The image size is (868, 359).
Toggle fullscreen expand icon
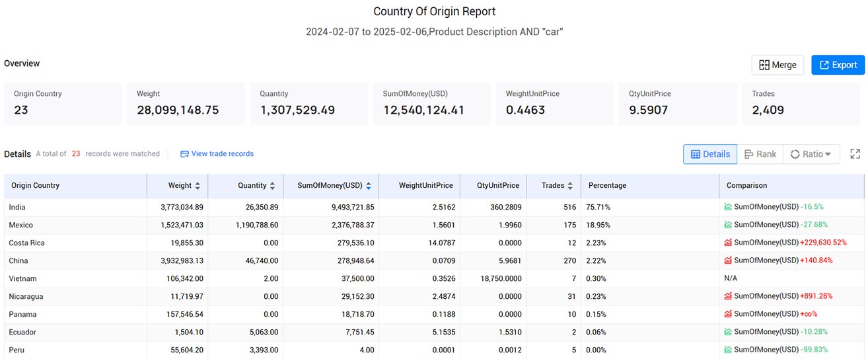pyautogui.click(x=855, y=154)
